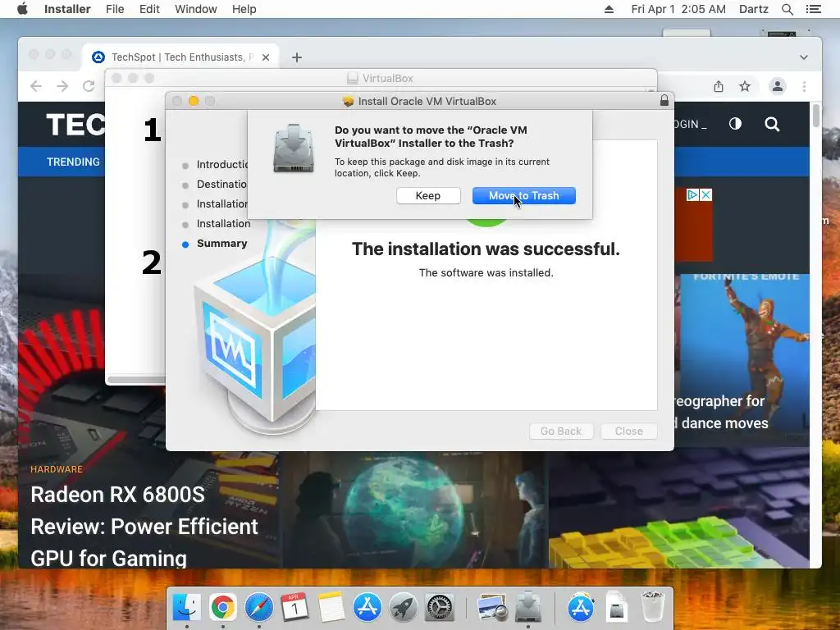Click the HARDWARE category label
840x630 pixels.
pyautogui.click(x=57, y=469)
